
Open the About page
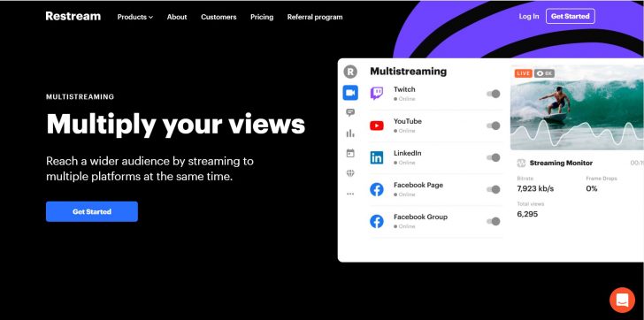click(x=177, y=17)
